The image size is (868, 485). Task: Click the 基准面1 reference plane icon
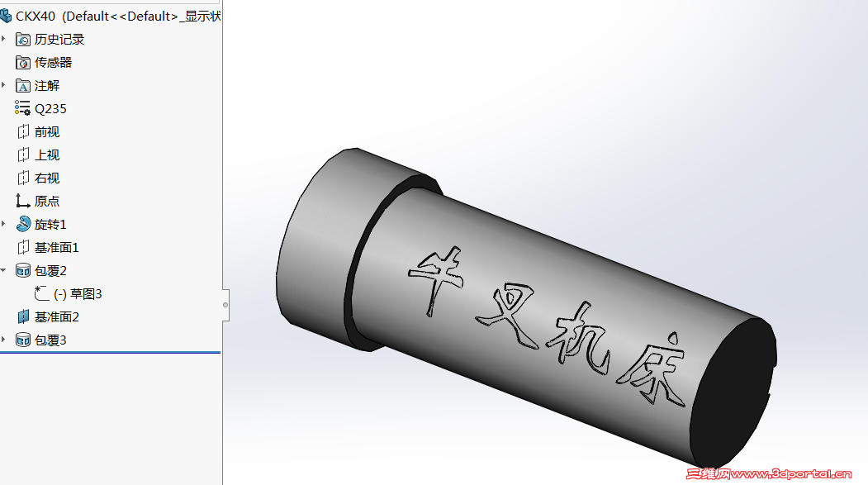(x=22, y=248)
